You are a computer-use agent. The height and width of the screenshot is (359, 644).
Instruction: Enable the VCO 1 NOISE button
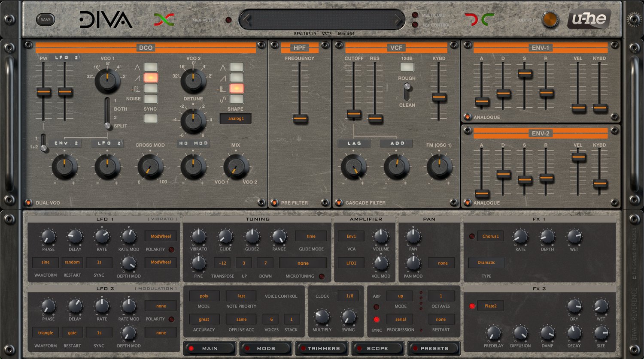tap(151, 99)
